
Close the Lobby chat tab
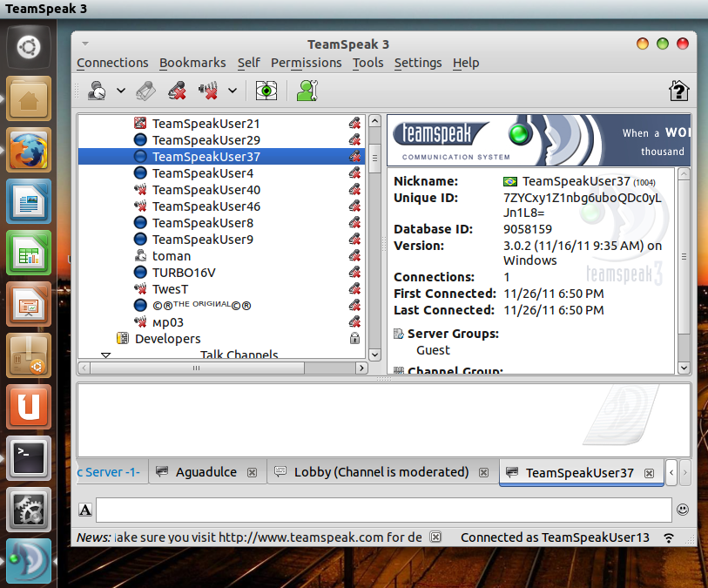click(x=483, y=473)
